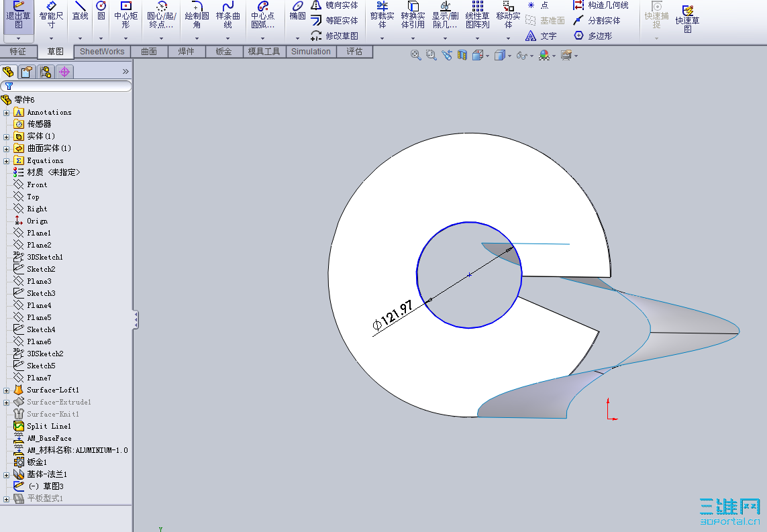Select the Polygon (多边形) tool

[593, 36]
